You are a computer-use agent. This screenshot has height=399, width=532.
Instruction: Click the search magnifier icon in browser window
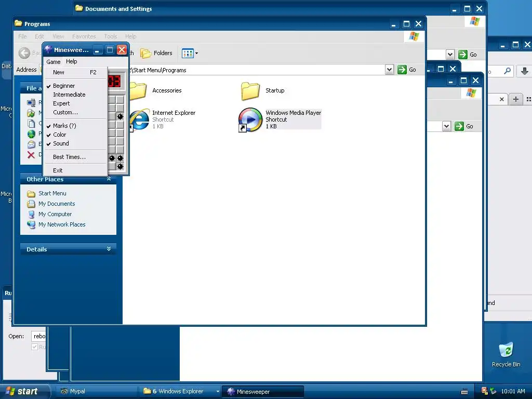tap(507, 71)
